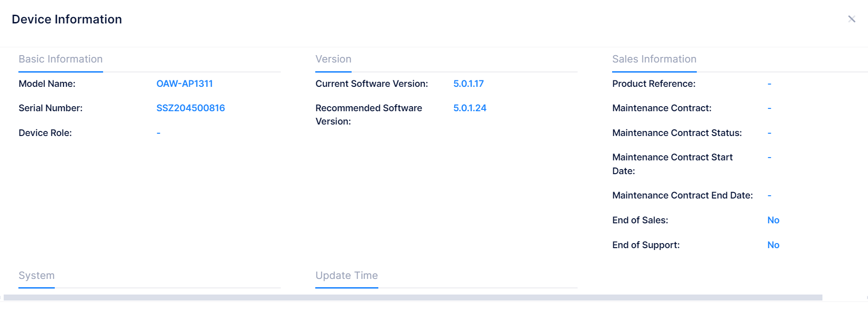
Task: Click the OAW-AP1311 model name value
Action: click(185, 84)
